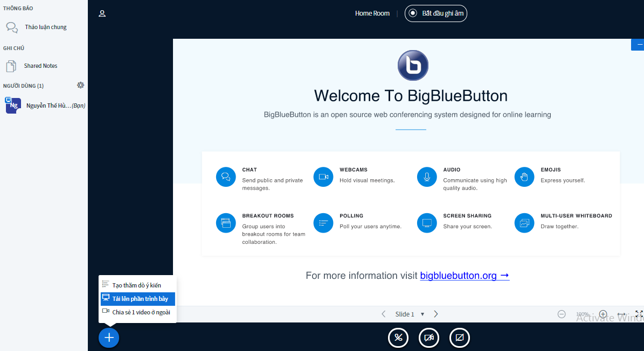Toggle screen sharing button
This screenshot has width=644, height=351.
point(460,338)
